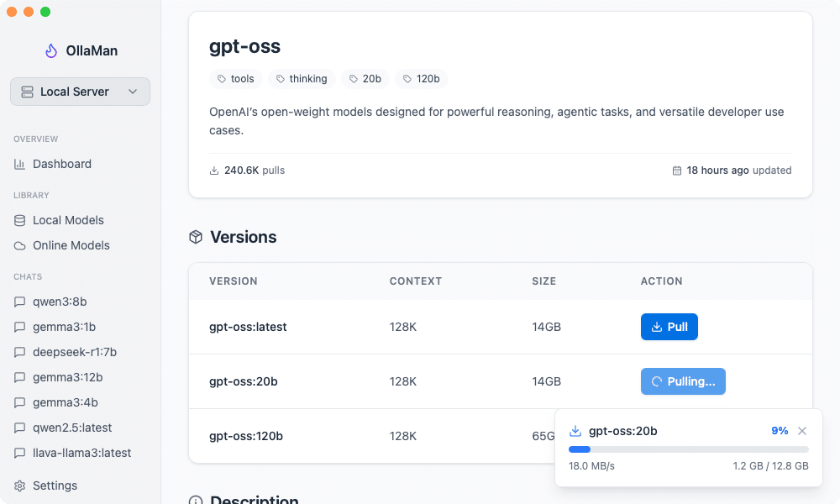
Task: Click the SIZE column header
Action: pos(543,281)
